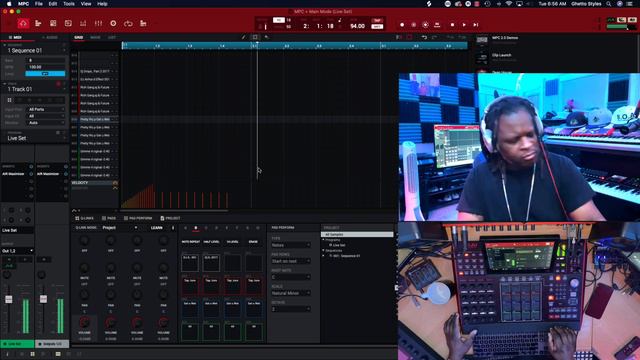Open the All Ports input dropdown

tap(46, 109)
